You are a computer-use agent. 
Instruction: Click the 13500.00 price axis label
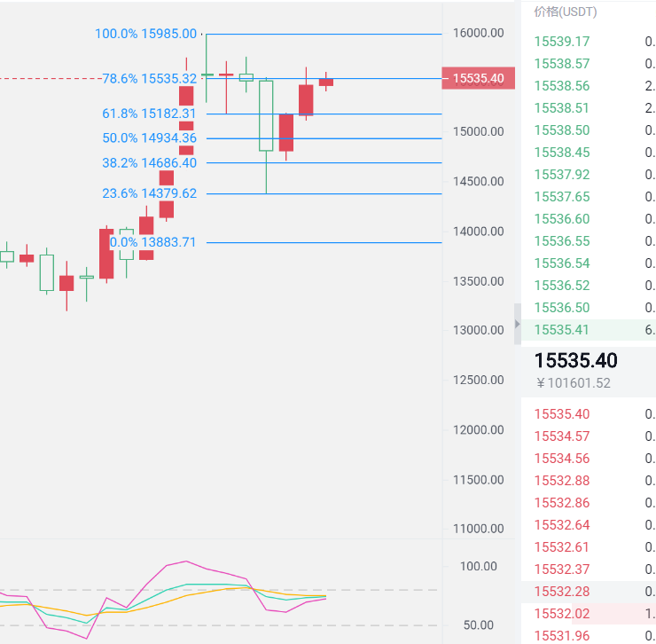point(478,281)
